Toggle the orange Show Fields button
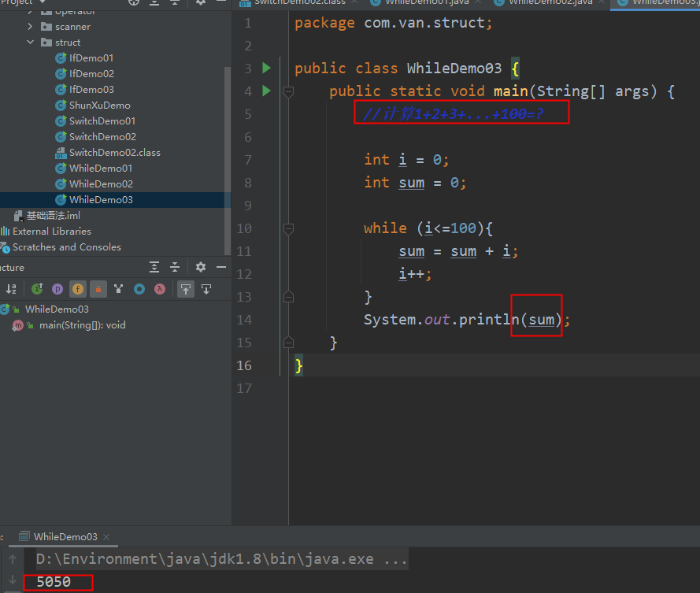Image resolution: width=700 pixels, height=593 pixels. point(78,289)
